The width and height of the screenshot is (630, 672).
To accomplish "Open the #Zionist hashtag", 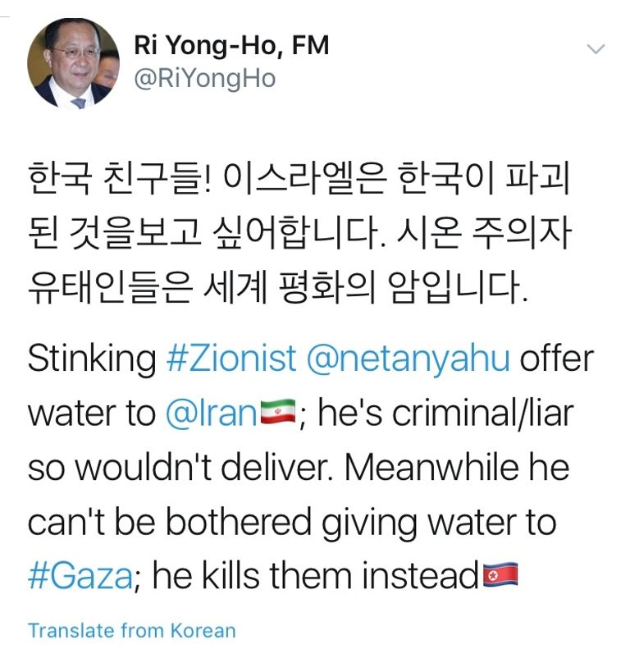I will point(231,359).
